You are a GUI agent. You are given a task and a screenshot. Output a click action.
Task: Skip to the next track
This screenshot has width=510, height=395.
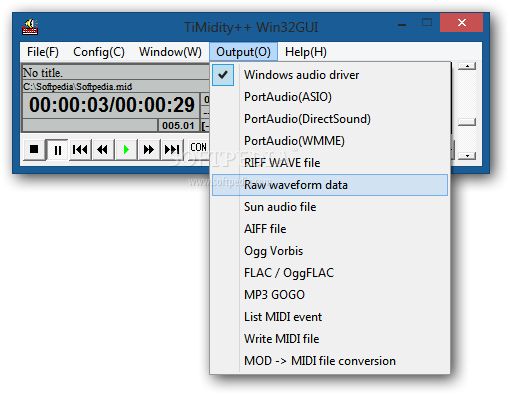(172, 150)
